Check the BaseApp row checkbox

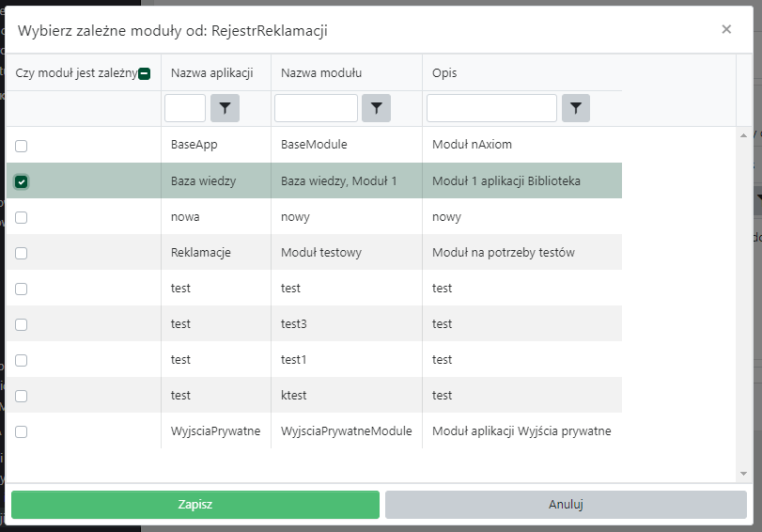point(21,146)
